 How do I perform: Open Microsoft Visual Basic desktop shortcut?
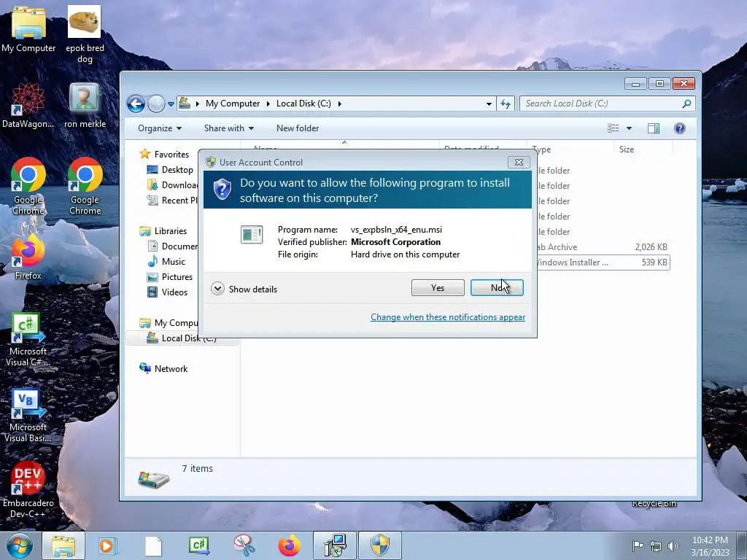28,416
